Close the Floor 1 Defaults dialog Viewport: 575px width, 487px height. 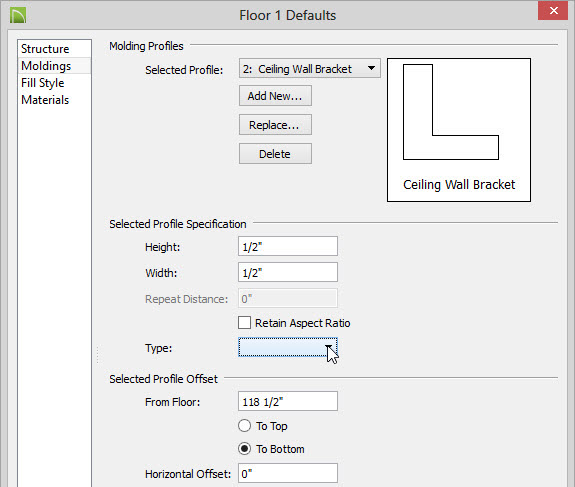(x=553, y=10)
